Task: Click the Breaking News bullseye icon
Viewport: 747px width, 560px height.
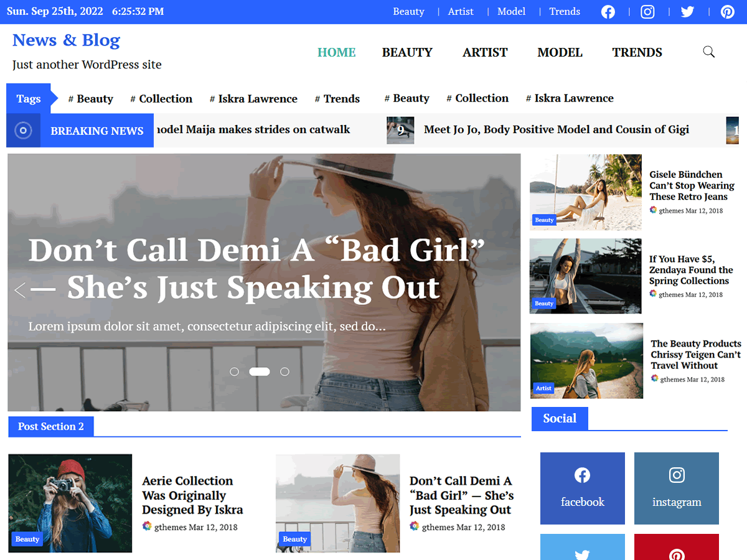Action: [x=23, y=130]
